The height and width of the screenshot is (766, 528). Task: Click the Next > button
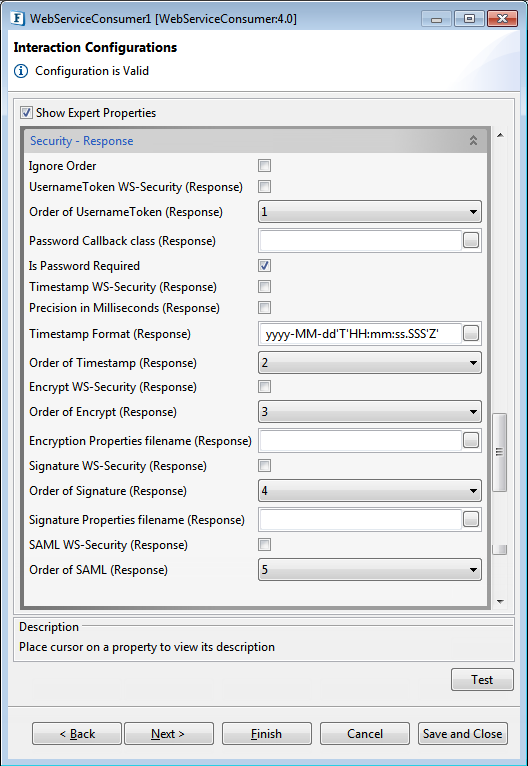coord(169,734)
